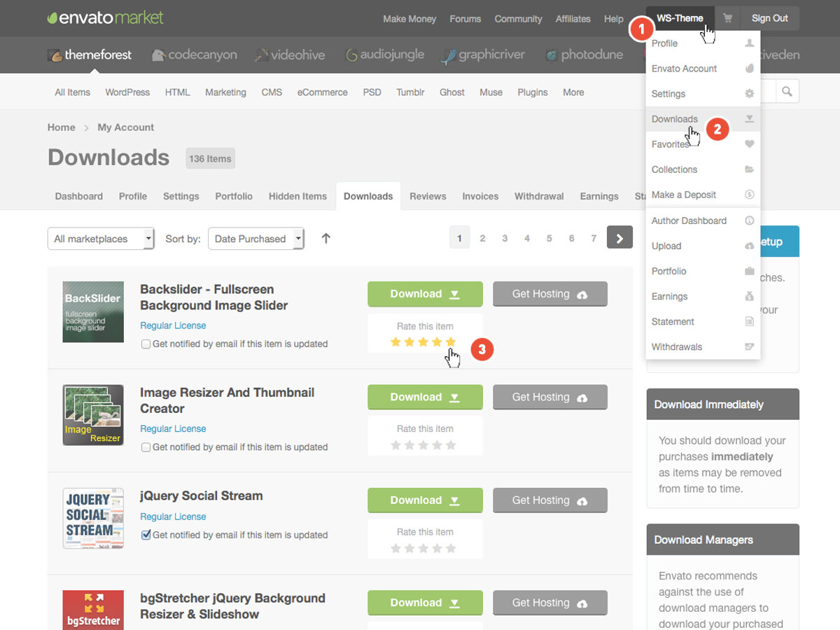Click Download for bgStretcher jQuery Background Resizer
This screenshot has height=630, width=840.
click(425, 603)
